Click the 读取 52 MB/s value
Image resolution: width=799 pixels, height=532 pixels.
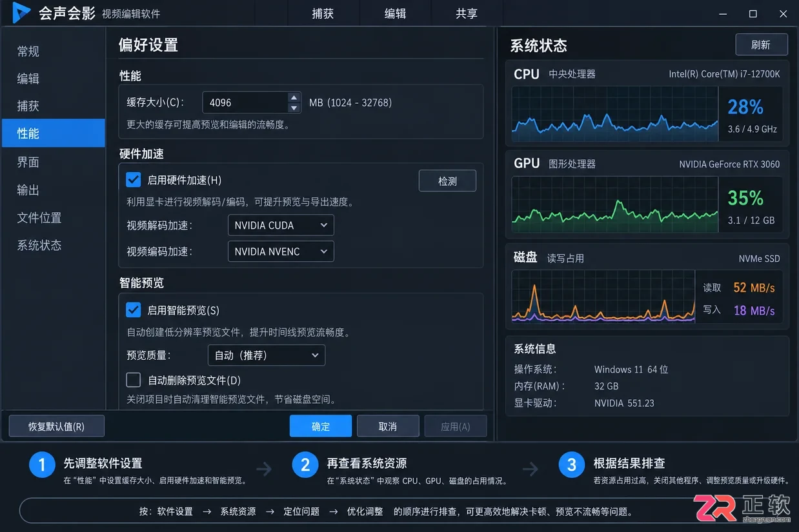pyautogui.click(x=754, y=288)
